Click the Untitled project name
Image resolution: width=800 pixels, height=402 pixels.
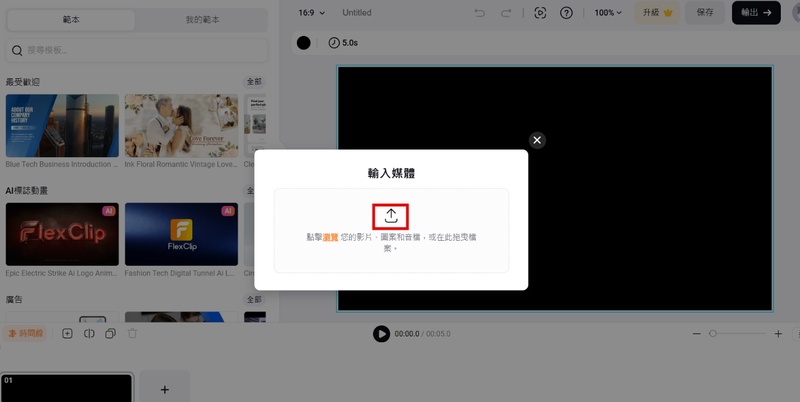pyautogui.click(x=357, y=13)
